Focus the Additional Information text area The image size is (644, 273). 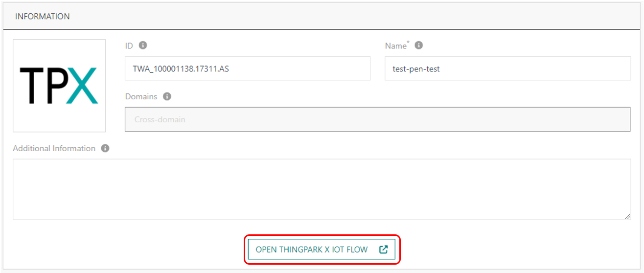point(322,189)
